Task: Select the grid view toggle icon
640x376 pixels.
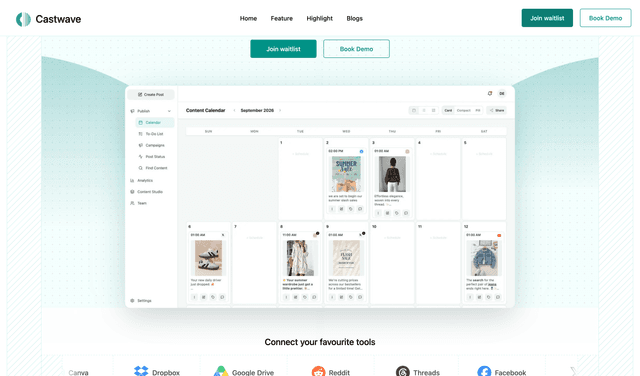Action: 433,110
